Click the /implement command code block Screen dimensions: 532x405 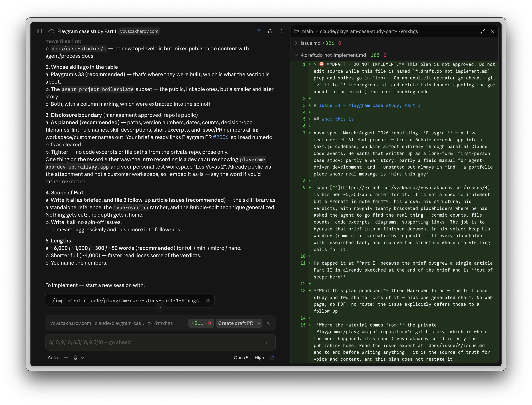pos(130,300)
